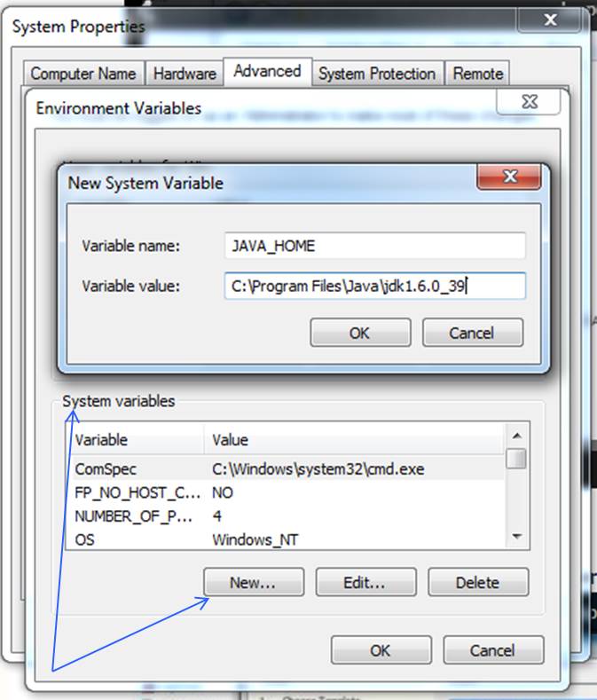
Task: Switch to the Computer Name tab
Action: tap(83, 74)
